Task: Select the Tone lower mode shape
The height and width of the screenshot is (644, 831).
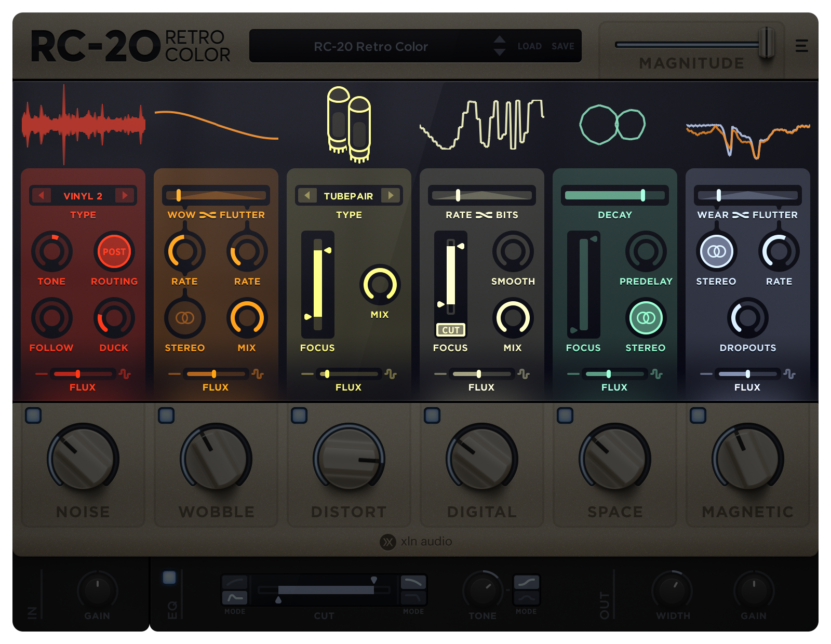Action: (x=527, y=598)
